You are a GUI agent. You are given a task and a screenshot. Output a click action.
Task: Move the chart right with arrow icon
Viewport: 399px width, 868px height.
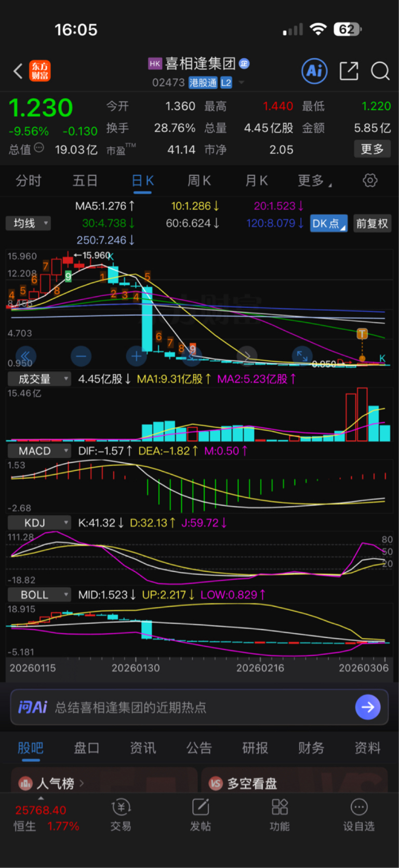[x=247, y=356]
